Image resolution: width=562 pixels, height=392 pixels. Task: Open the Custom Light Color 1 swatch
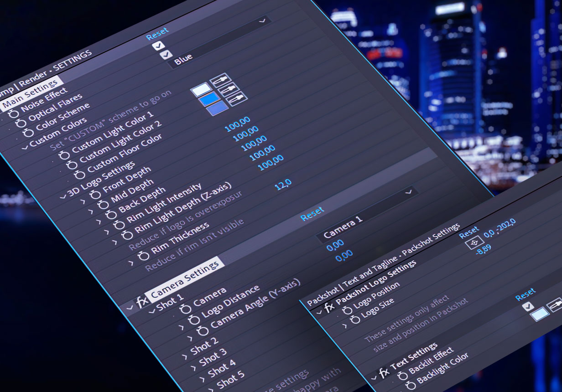click(201, 89)
